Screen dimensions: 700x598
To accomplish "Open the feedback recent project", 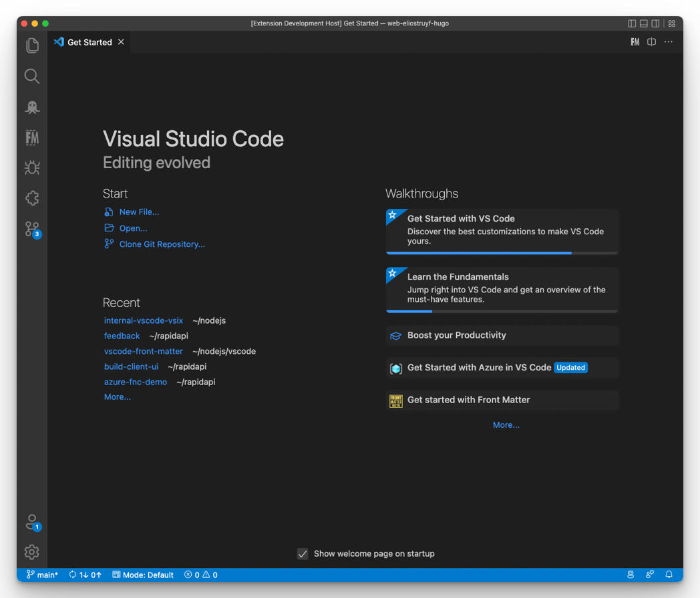I will [x=122, y=336].
